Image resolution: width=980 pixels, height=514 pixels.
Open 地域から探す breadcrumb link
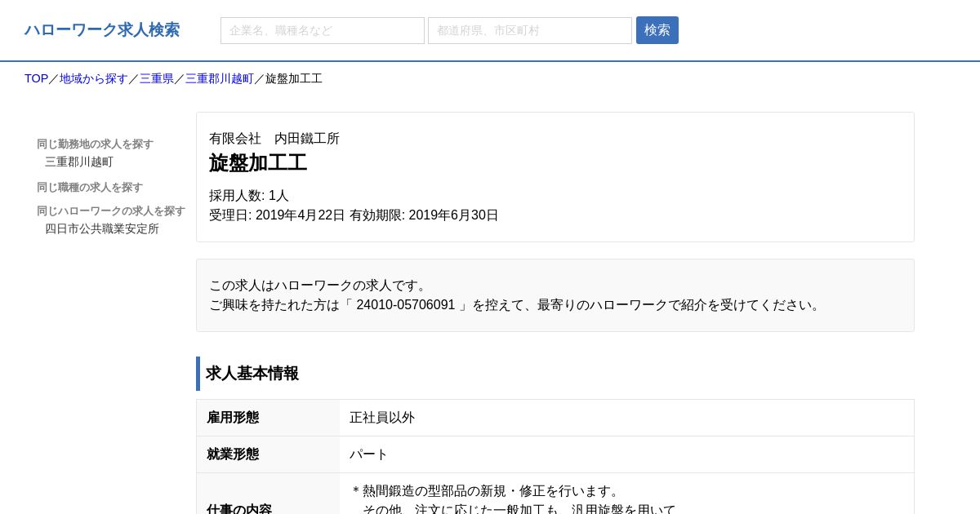[x=94, y=78]
